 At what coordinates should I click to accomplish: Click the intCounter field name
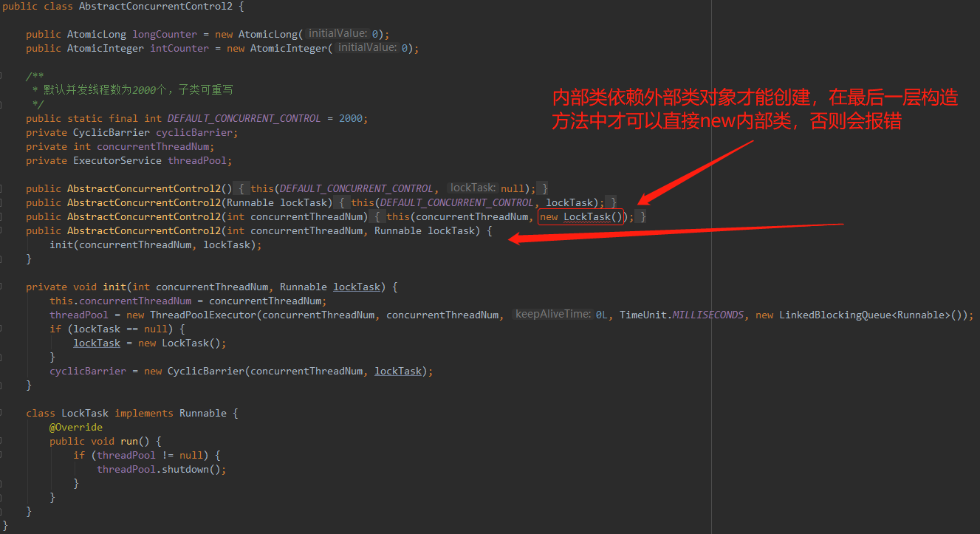click(179, 48)
